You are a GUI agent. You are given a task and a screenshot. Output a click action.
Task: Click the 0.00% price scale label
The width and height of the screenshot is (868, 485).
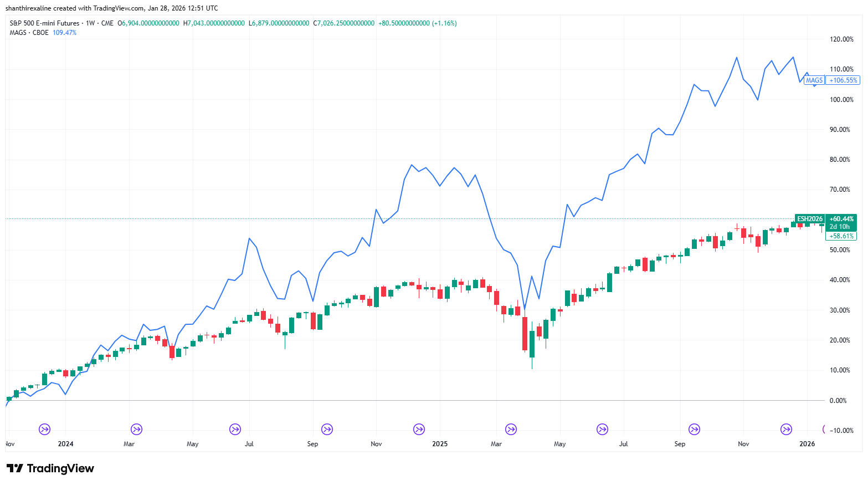[838, 400]
